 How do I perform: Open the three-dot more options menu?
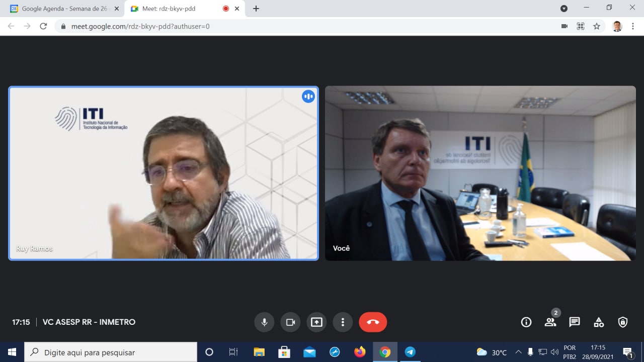(343, 322)
